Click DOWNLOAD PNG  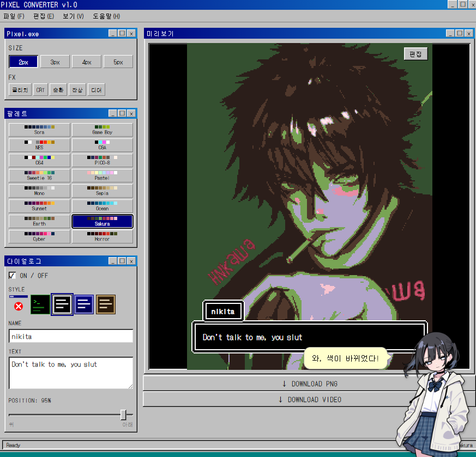(x=310, y=383)
